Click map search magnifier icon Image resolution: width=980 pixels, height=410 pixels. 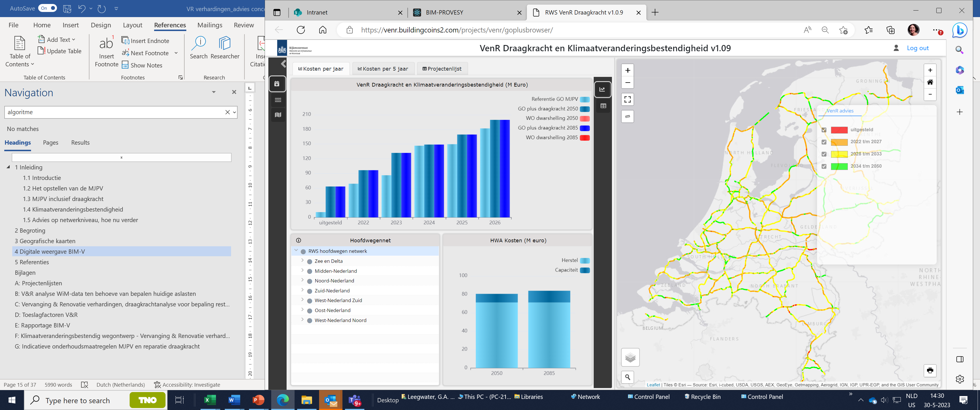[628, 377]
